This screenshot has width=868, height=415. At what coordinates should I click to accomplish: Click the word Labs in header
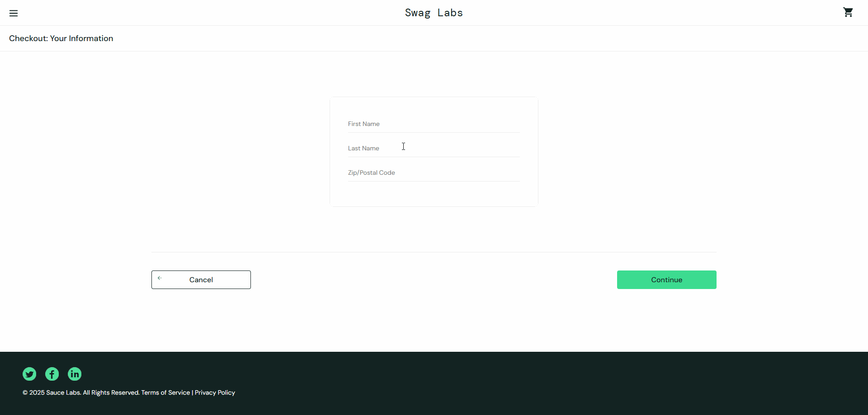click(x=450, y=13)
